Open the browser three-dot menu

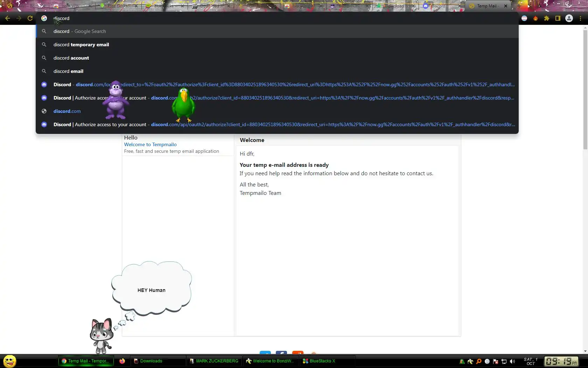coord(580,18)
